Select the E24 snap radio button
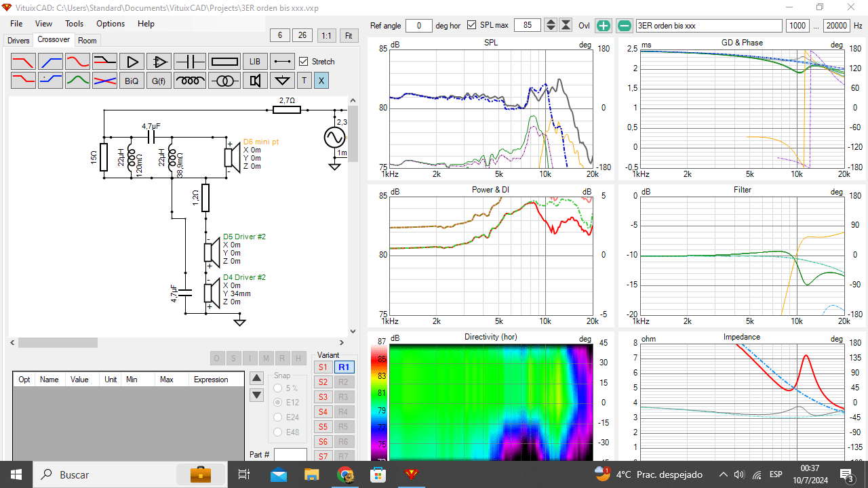The width and height of the screenshot is (868, 488). point(277,418)
